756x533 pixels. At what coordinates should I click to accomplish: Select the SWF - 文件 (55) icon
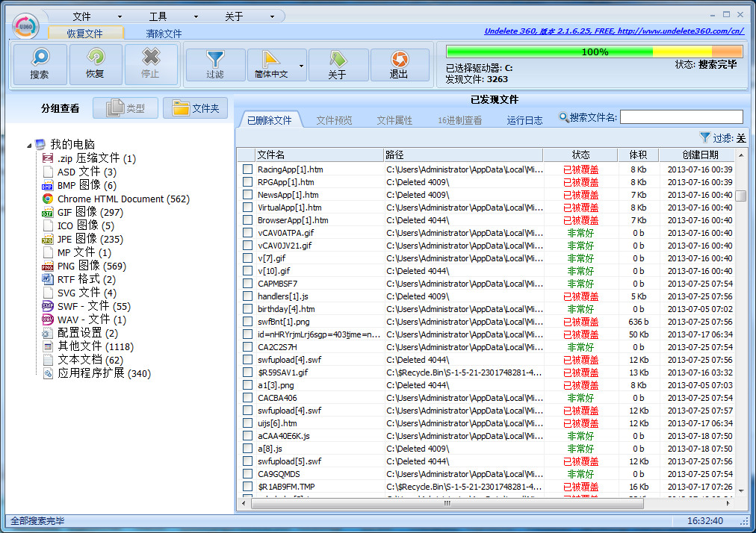tap(48, 306)
